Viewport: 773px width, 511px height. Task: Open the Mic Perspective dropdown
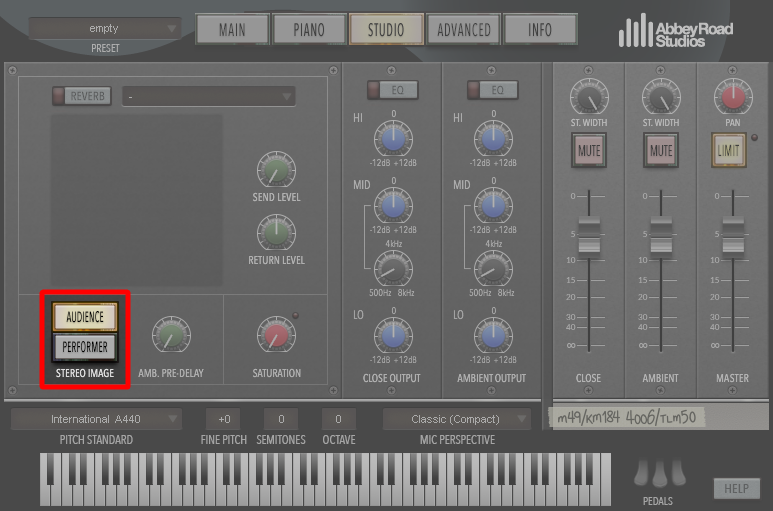(457, 419)
